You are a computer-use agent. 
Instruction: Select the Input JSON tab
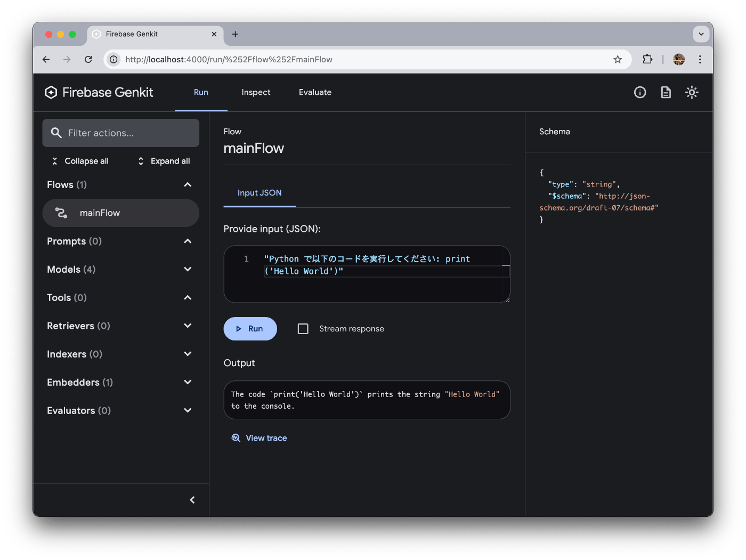[260, 193]
